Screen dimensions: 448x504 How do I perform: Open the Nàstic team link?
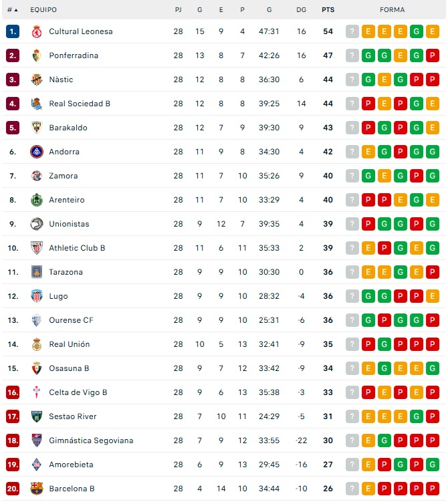click(x=61, y=80)
